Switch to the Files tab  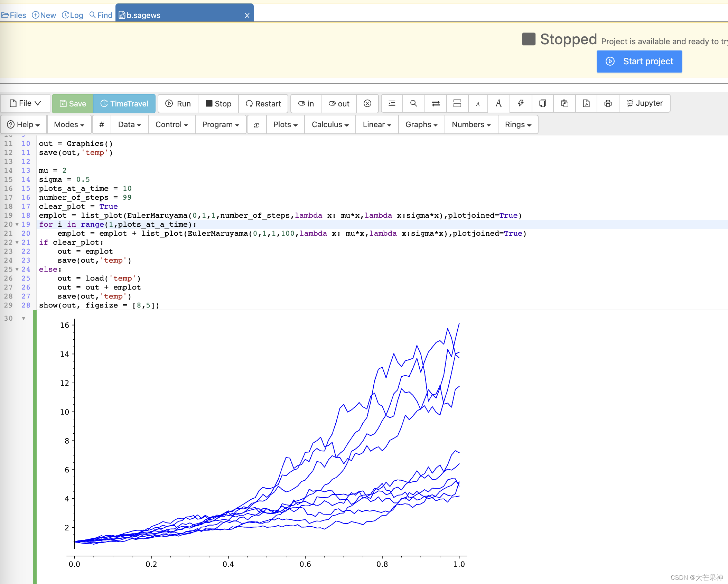pos(14,15)
